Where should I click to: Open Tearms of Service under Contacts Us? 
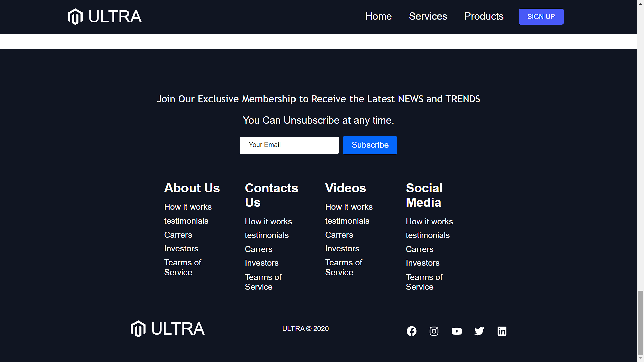pyautogui.click(x=263, y=282)
